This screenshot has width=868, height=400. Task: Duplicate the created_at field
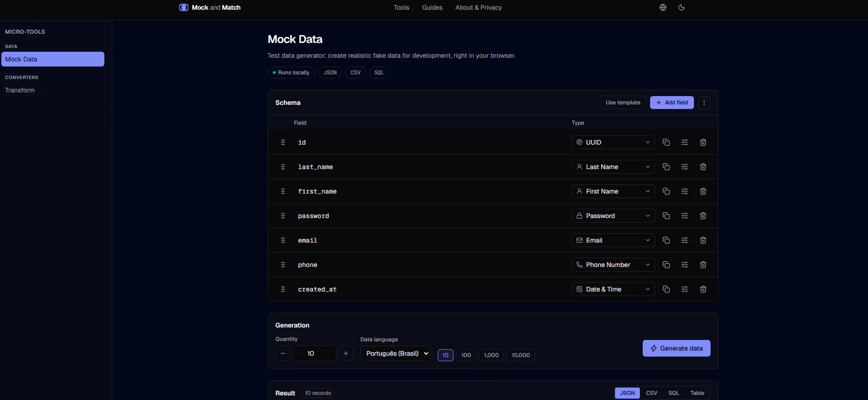[666, 289]
